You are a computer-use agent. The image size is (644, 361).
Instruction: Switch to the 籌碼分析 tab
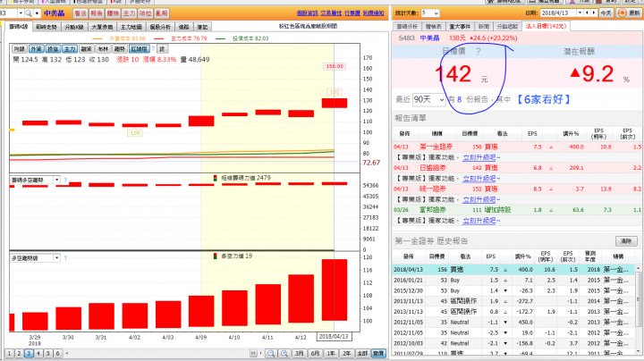pos(407,26)
